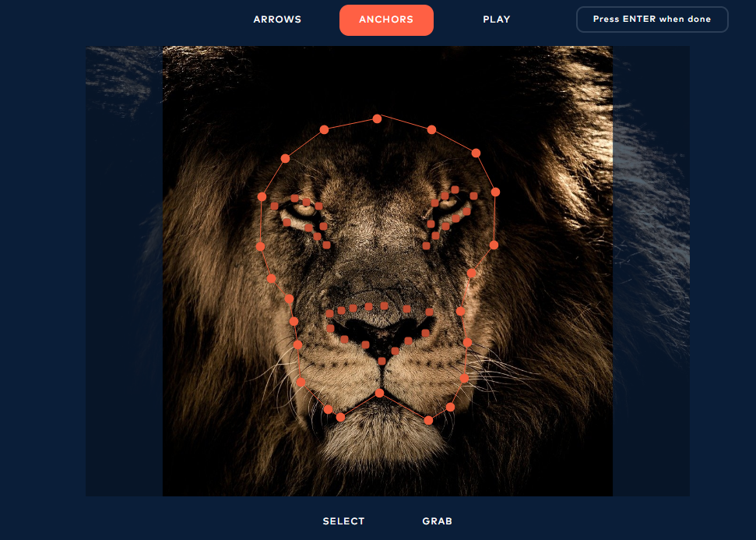The height and width of the screenshot is (540, 756).
Task: Click round anchor at the lip center notch
Action: tap(379, 394)
